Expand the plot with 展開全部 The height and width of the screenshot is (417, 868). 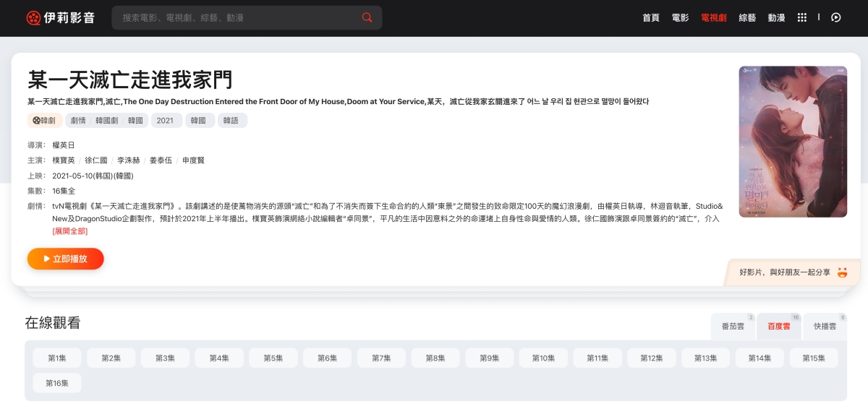70,231
